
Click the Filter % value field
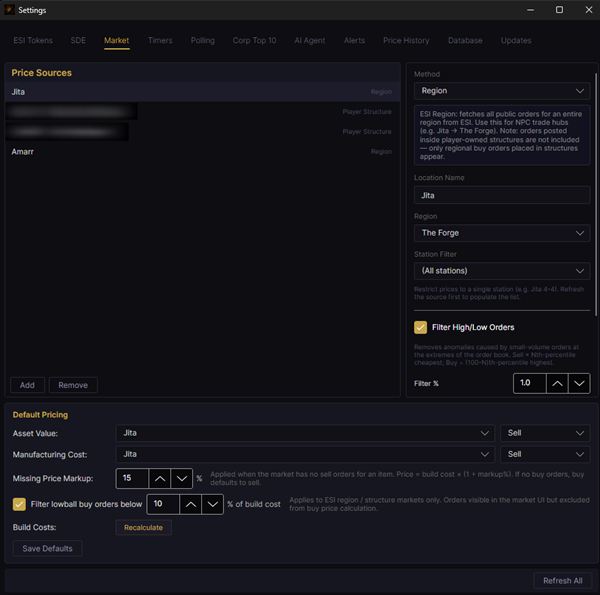coord(530,383)
